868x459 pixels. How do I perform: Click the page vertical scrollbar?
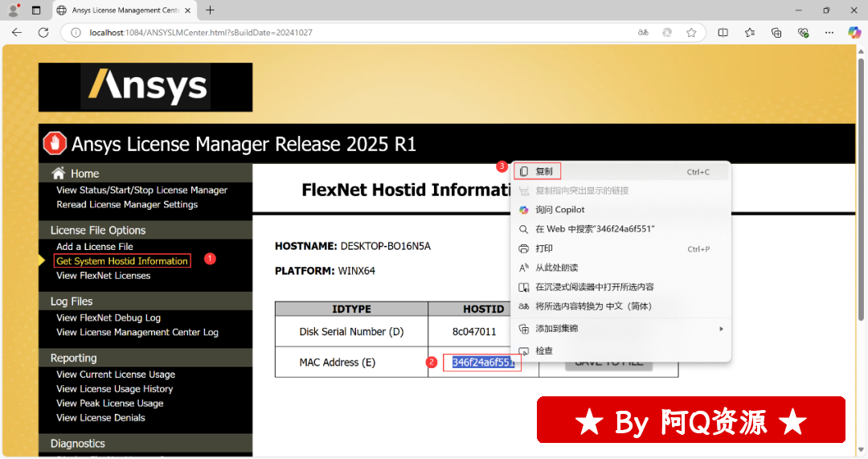[861, 188]
